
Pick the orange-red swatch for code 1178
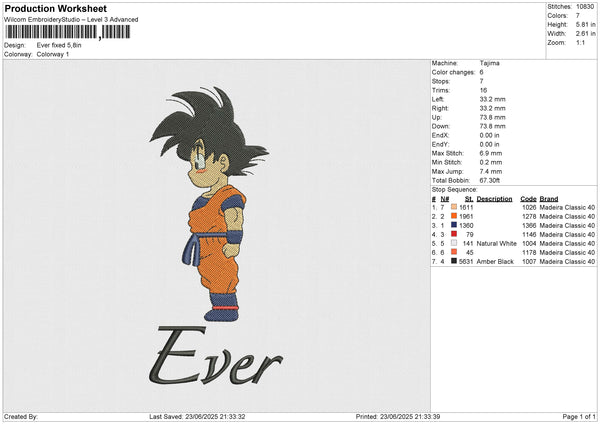[x=454, y=252]
